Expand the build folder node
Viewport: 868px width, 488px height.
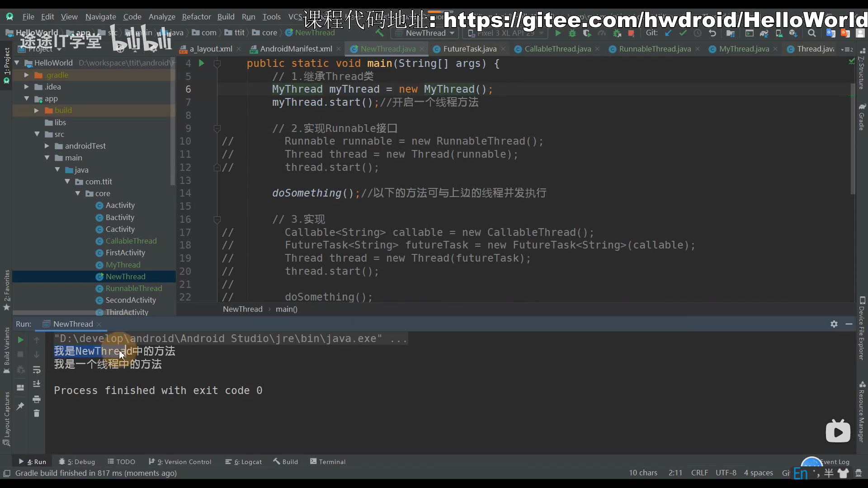click(x=36, y=110)
